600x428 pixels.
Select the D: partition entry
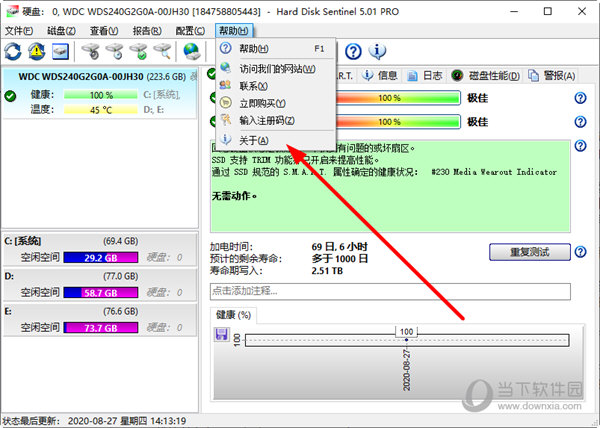[100, 284]
